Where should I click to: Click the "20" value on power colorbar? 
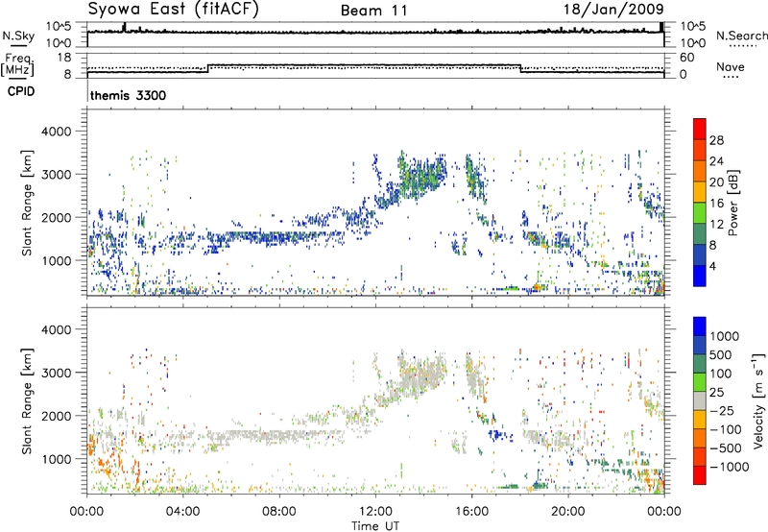tap(716, 182)
